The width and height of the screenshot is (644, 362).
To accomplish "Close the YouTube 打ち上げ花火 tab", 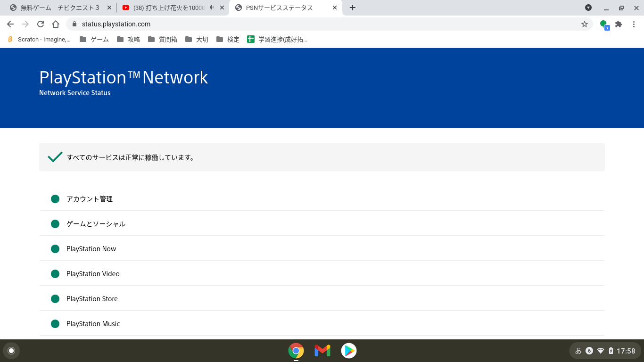I will pyautogui.click(x=222, y=8).
